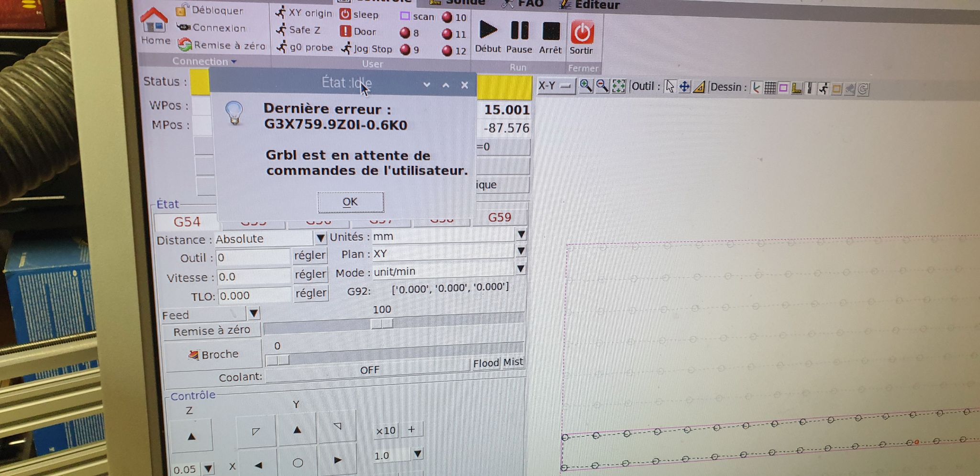The width and height of the screenshot is (980, 476).
Task: Click Remise à zéro override reset button
Action: pyautogui.click(x=212, y=331)
